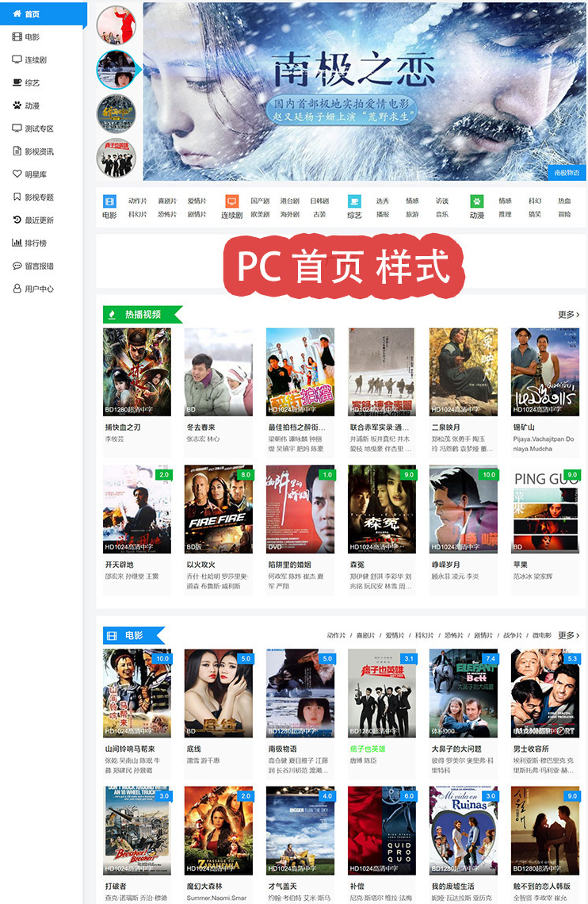The width and height of the screenshot is (588, 904).
Task: Click the 陷阱里的婚姻 title text
Action: (x=290, y=565)
